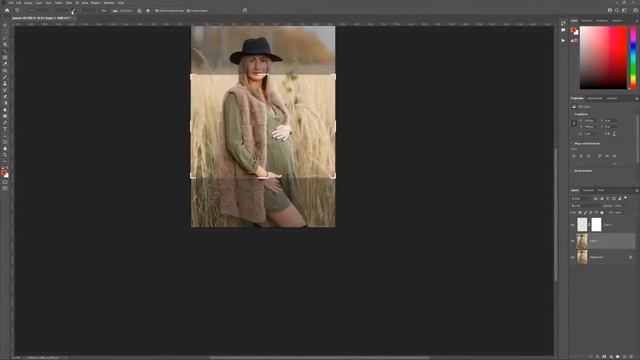Switch to the Swatches tab
This screenshot has height=360, width=640.
tap(587, 20)
